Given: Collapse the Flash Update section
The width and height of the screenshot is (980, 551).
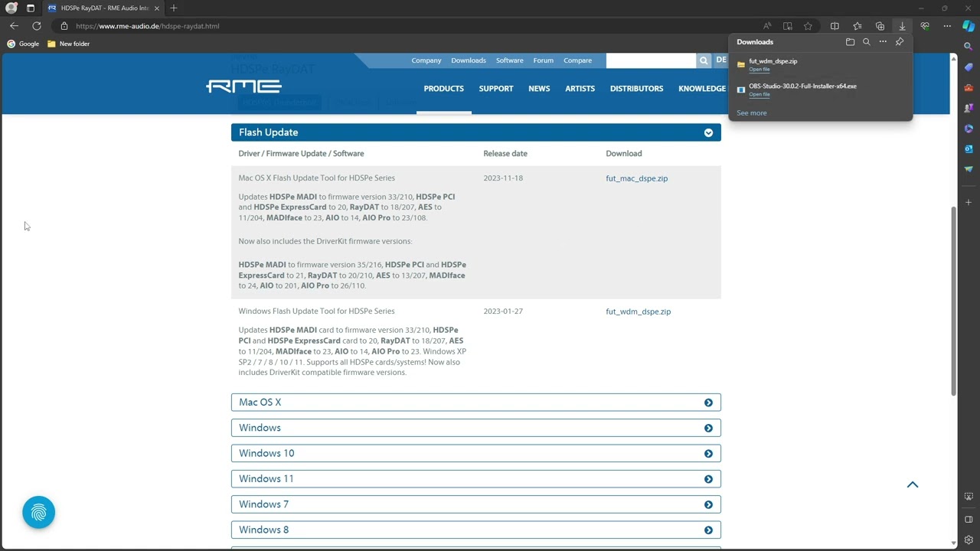Looking at the screenshot, I should (x=476, y=132).
